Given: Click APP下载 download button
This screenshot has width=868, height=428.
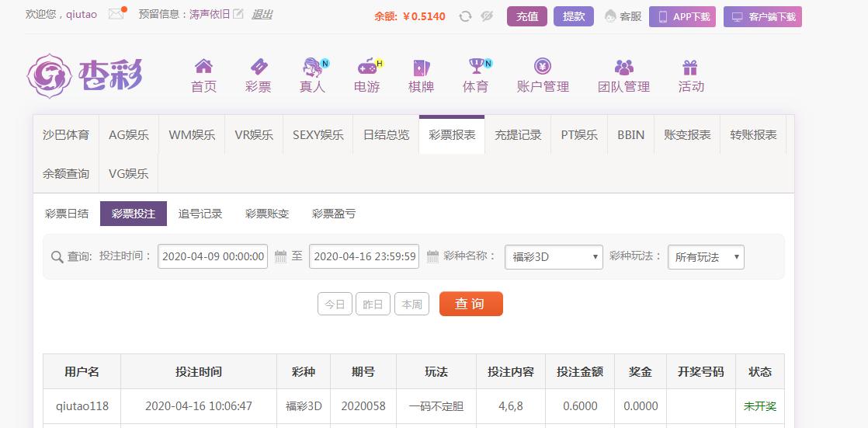Looking at the screenshot, I should pyautogui.click(x=682, y=16).
